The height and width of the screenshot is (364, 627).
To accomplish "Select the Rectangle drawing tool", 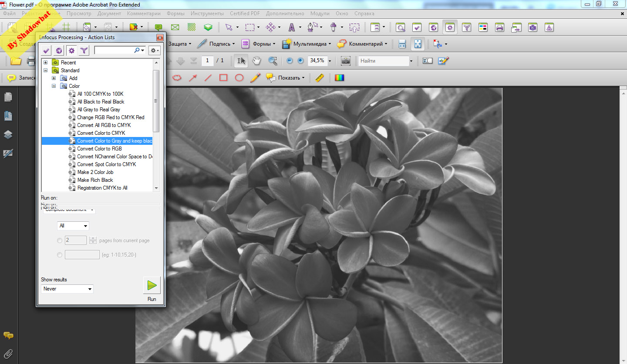I will tap(223, 78).
